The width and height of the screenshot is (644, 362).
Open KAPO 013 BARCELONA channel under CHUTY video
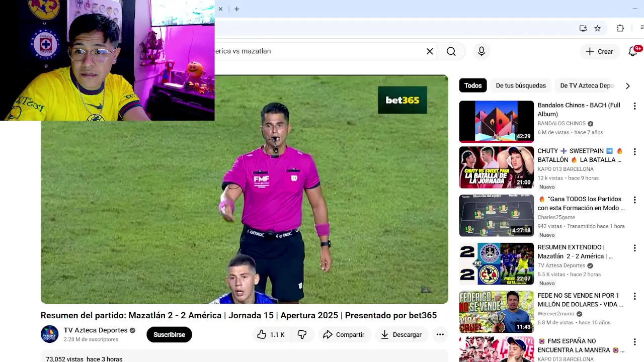coord(566,169)
